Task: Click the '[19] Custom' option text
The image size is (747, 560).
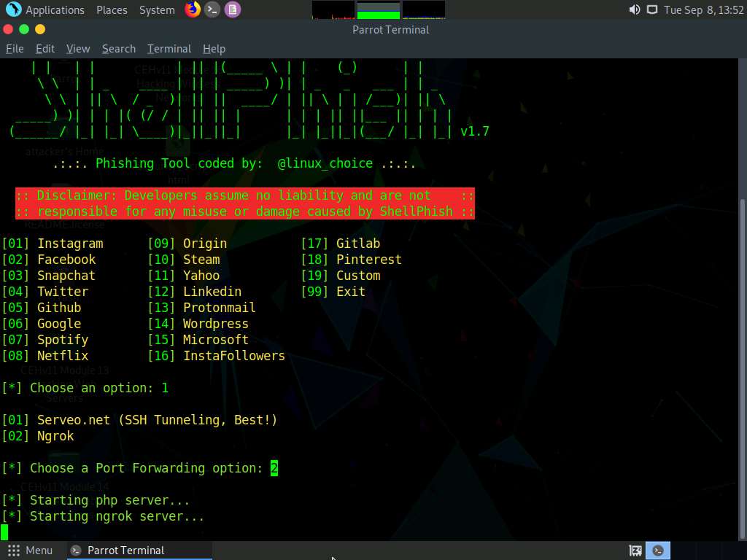Action: coord(341,276)
